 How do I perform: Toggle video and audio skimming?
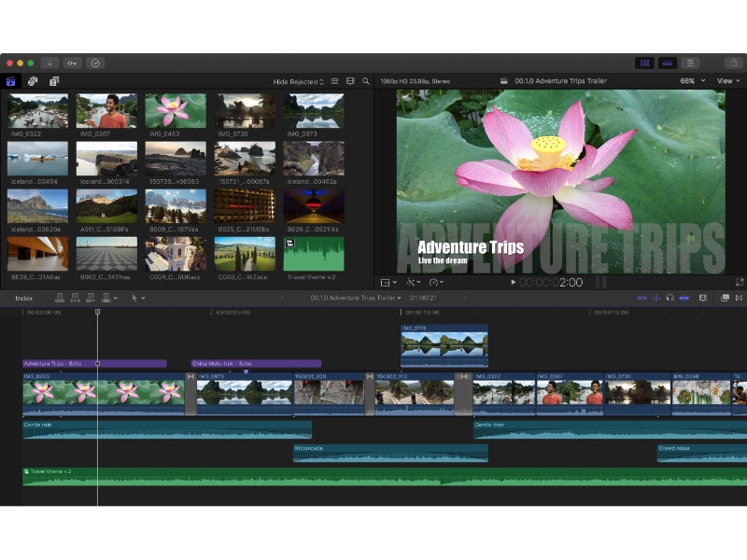pos(641,298)
